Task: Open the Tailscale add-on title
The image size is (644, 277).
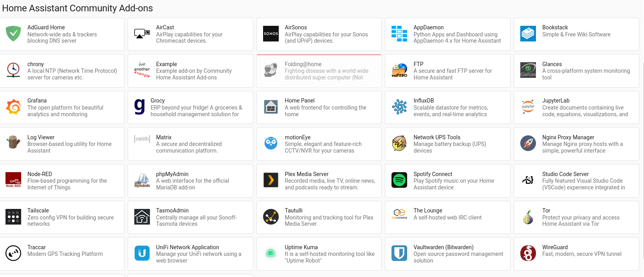Action: [38, 210]
